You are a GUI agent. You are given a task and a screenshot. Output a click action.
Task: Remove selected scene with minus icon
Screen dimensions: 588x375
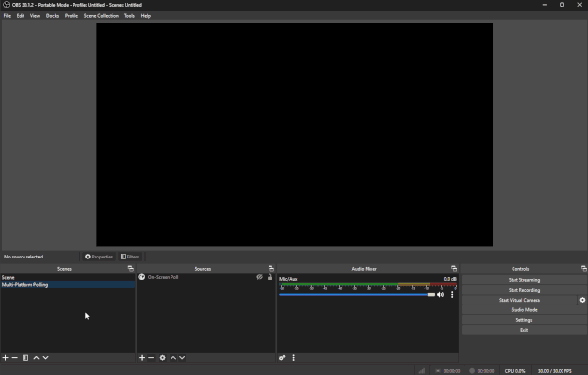coord(15,358)
